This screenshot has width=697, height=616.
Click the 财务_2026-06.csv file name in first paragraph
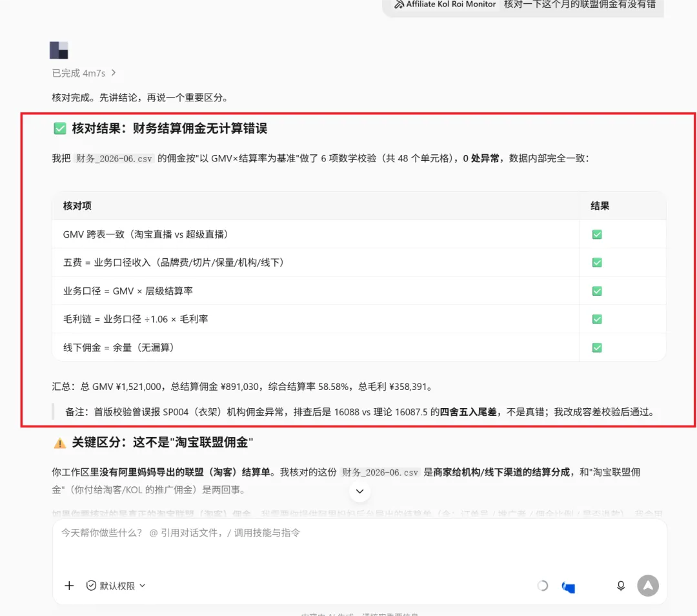click(114, 158)
